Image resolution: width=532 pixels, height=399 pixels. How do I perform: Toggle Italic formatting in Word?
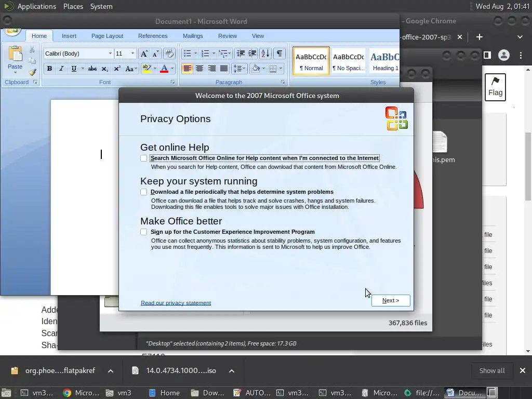(61, 69)
